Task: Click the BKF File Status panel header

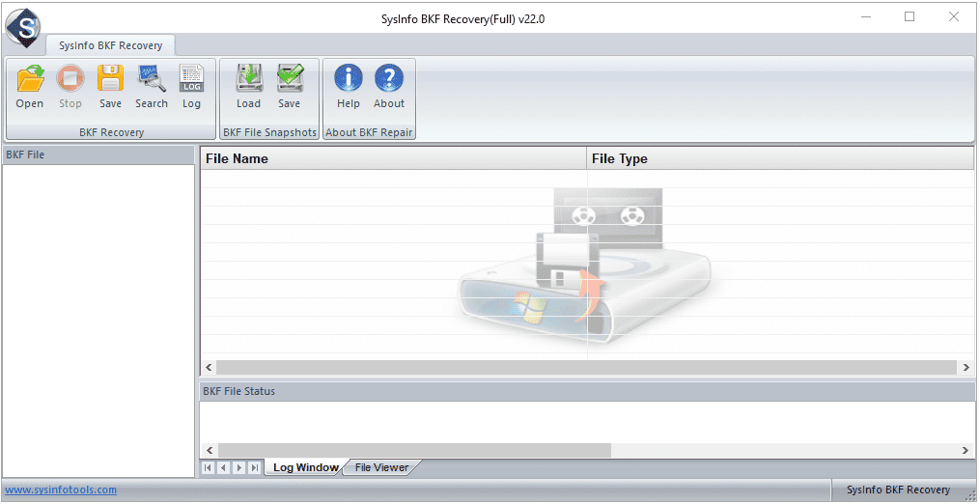Action: [587, 391]
